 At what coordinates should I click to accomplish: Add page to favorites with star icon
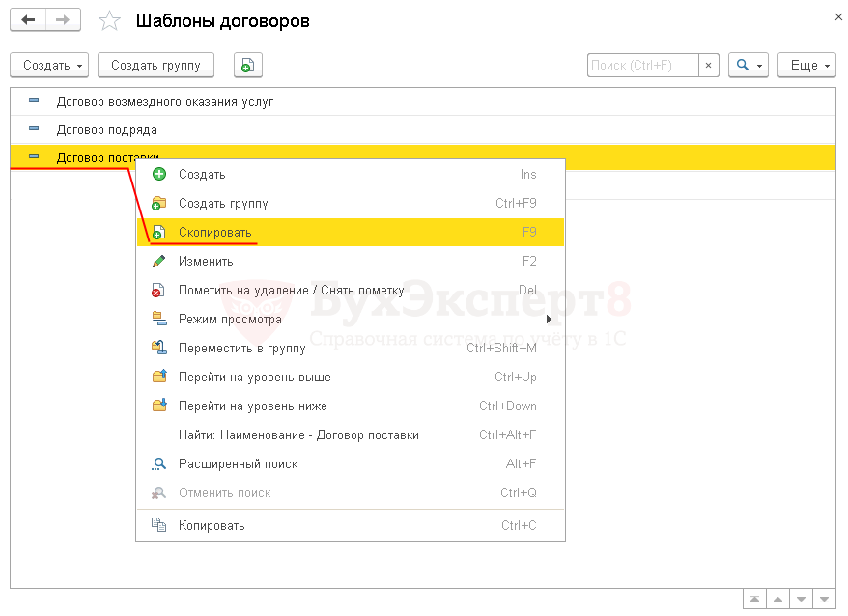[111, 21]
